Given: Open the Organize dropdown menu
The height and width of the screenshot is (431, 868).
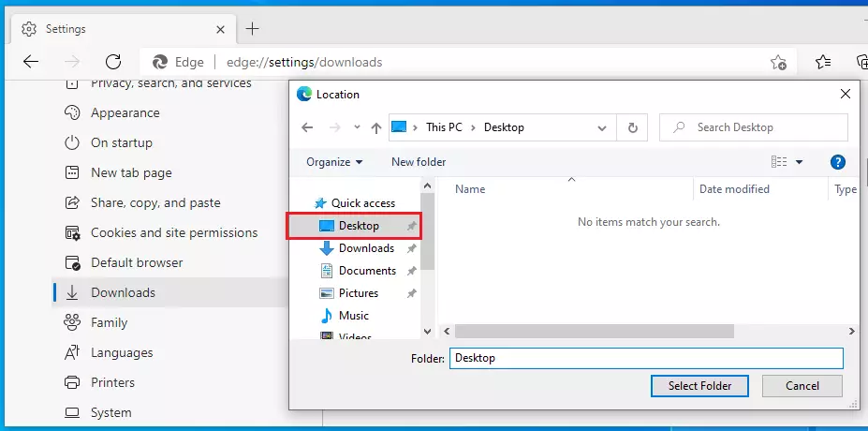Looking at the screenshot, I should click(x=334, y=162).
